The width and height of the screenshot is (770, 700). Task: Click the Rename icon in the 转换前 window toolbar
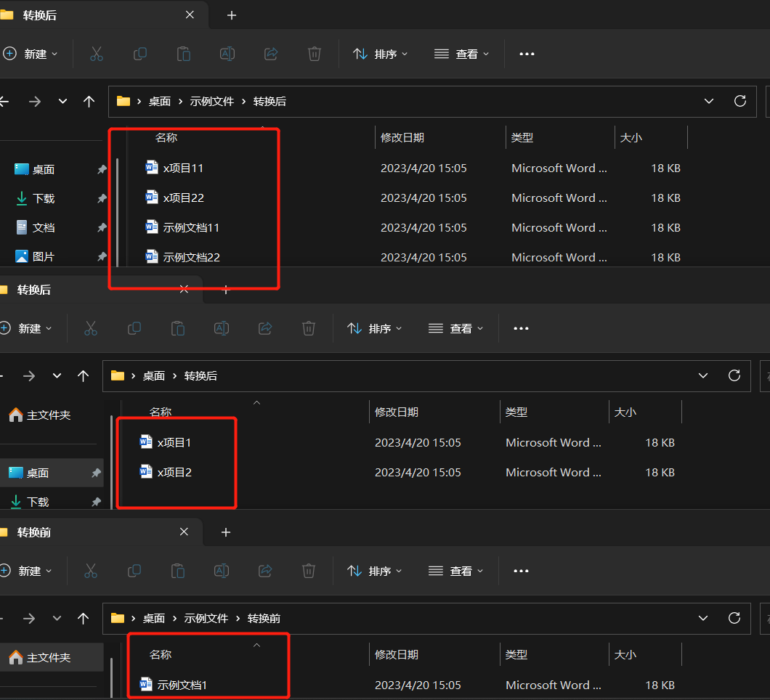coord(222,571)
